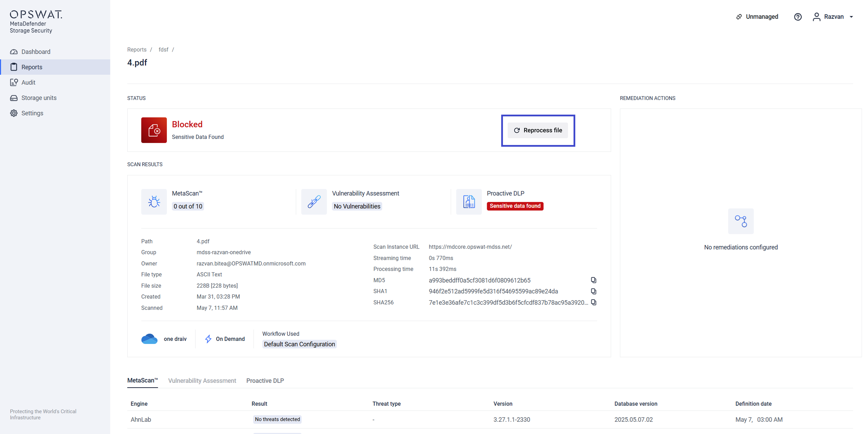This screenshot has height=434, width=868.
Task: Click the On Demand scan type label
Action: point(230,339)
